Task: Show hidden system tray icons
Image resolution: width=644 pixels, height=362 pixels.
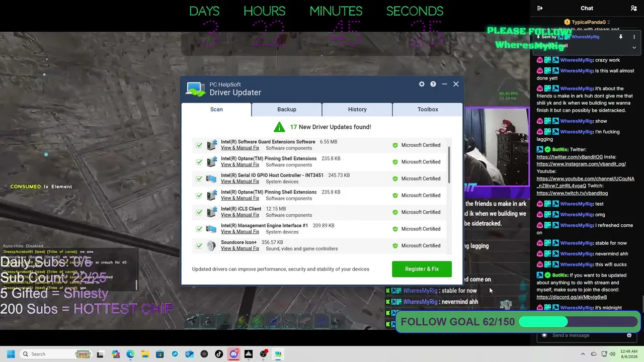Action: (583, 354)
